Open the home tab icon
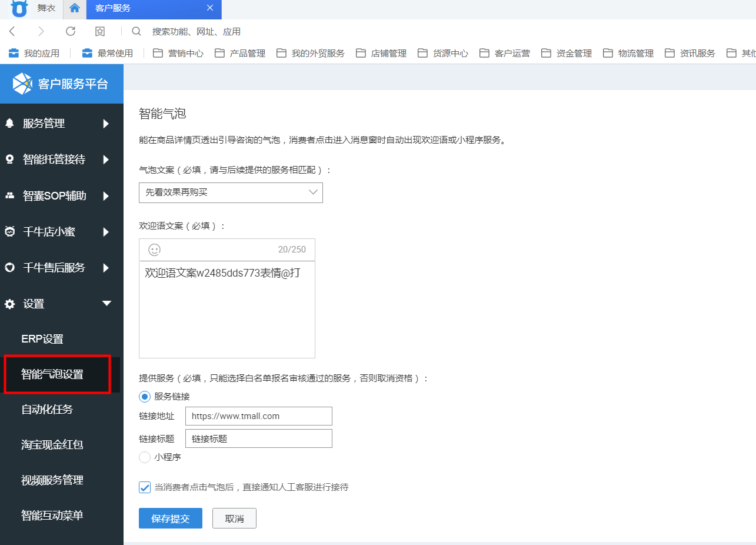Screen dimensions: 756x545 pos(75,8)
